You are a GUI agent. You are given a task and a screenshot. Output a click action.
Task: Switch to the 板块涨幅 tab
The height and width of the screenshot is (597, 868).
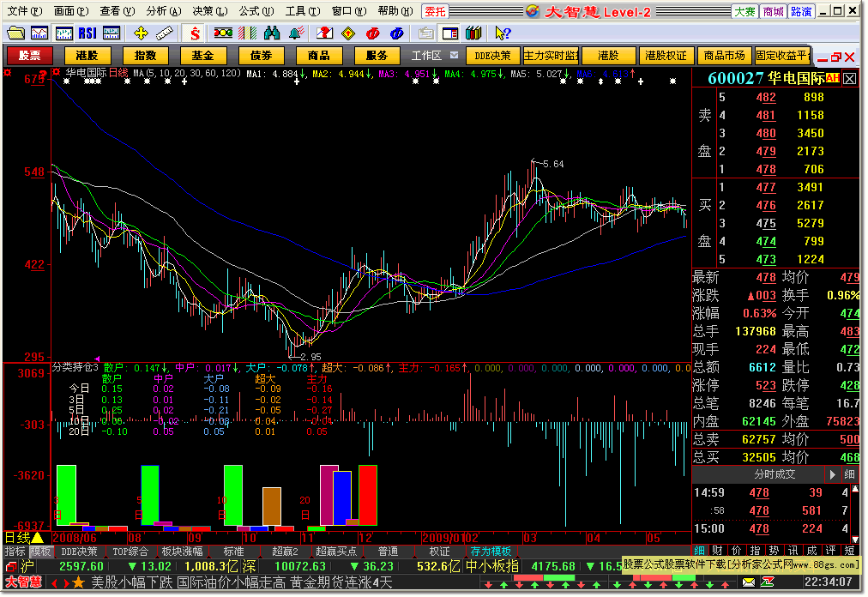[x=182, y=552]
